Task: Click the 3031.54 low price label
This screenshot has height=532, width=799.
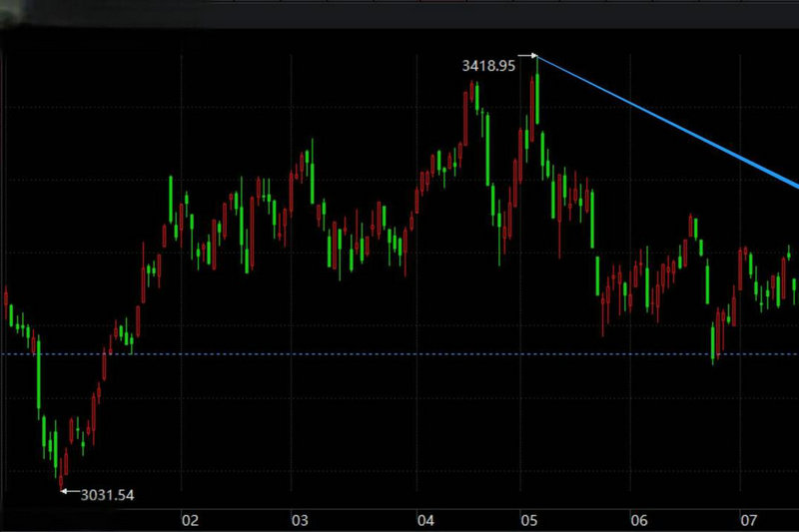Action: (107, 494)
